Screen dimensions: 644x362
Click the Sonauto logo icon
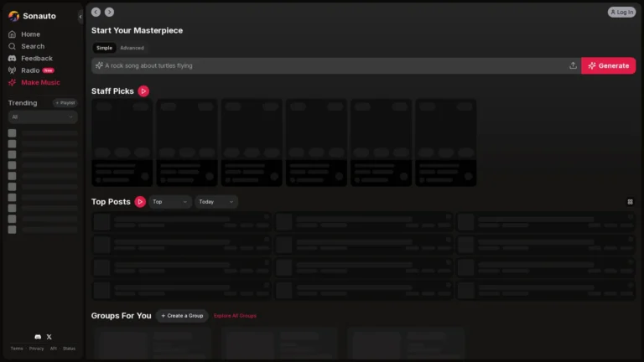pyautogui.click(x=13, y=16)
